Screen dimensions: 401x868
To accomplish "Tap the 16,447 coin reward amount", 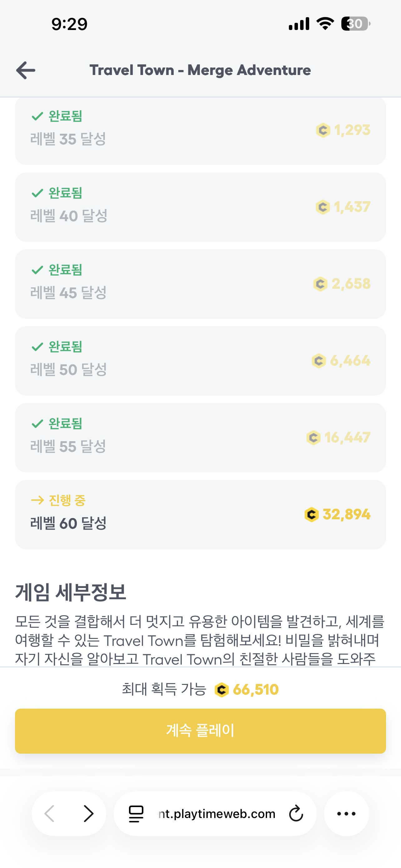I will (347, 437).
